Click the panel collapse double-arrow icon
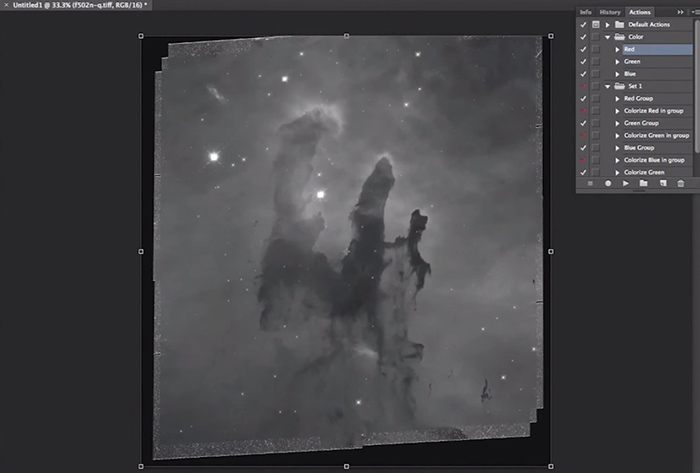 point(680,11)
